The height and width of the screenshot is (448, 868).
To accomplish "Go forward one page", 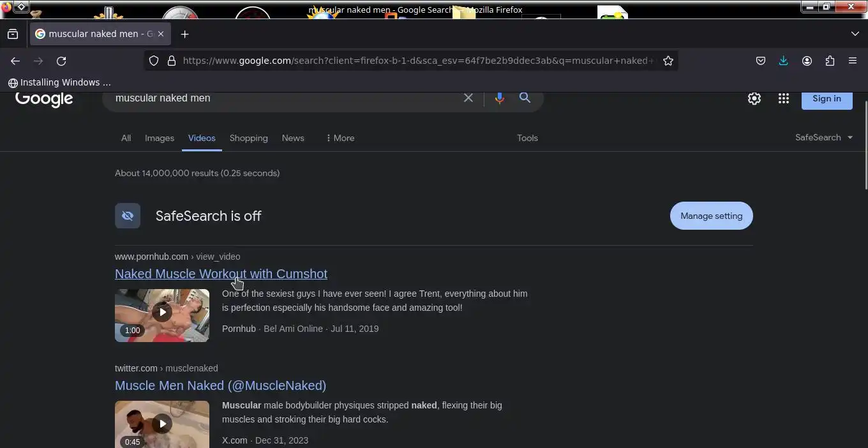I will (38, 61).
